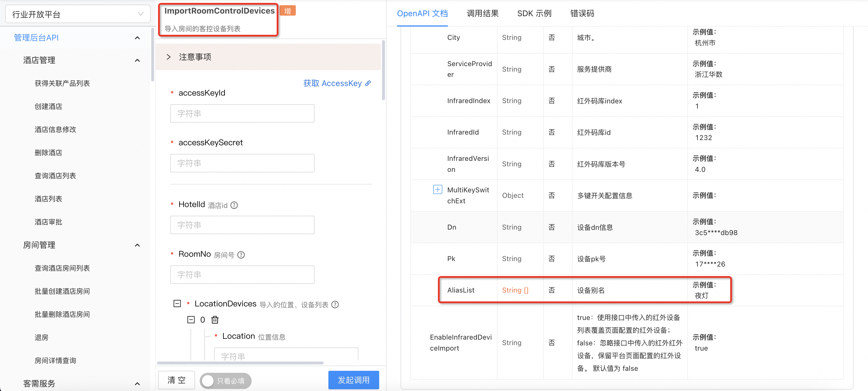The image size is (868, 391).
Task: Focus the accessKeyId input field
Action: [x=242, y=113]
